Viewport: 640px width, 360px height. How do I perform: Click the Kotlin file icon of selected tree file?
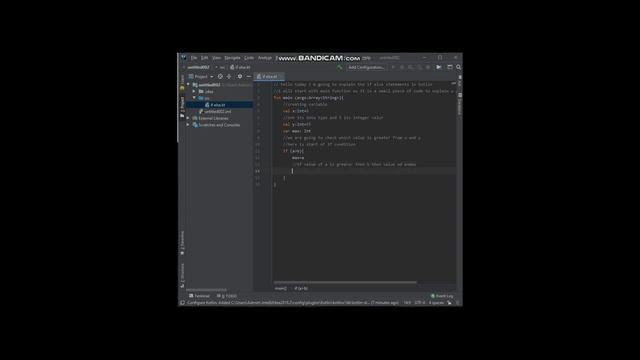coord(207,105)
